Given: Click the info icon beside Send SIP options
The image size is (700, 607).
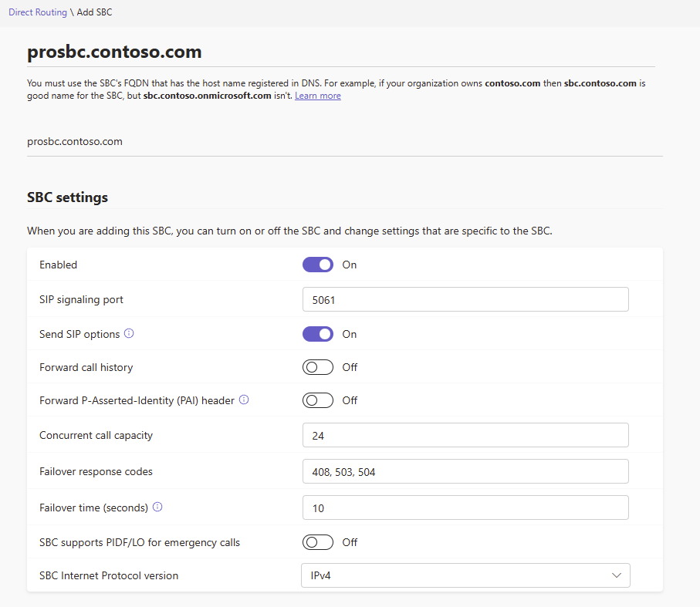Looking at the screenshot, I should tap(129, 334).
